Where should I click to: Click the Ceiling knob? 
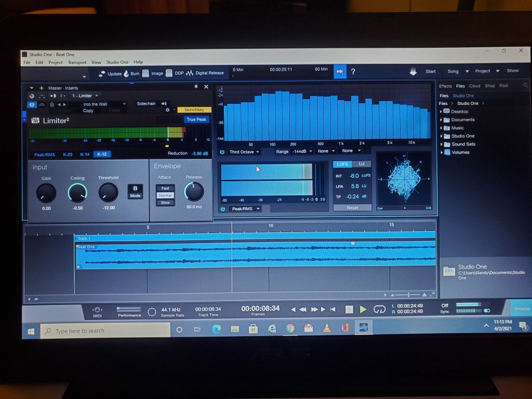point(77,193)
